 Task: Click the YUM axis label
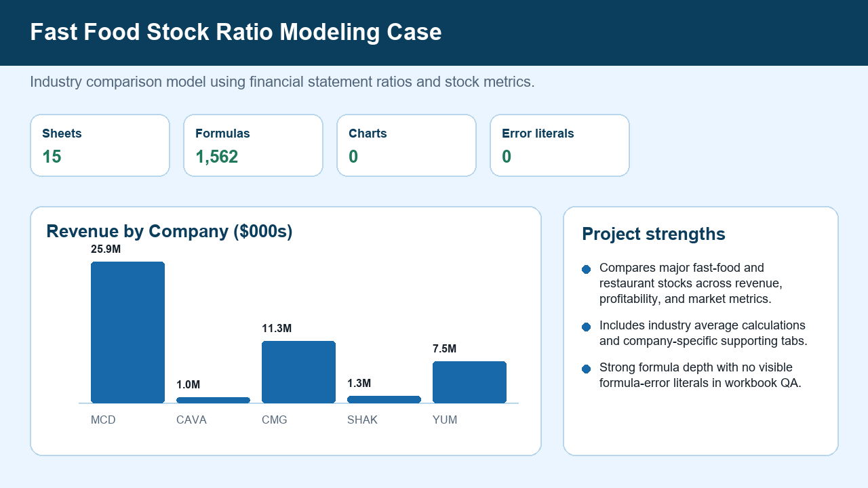pyautogui.click(x=445, y=420)
